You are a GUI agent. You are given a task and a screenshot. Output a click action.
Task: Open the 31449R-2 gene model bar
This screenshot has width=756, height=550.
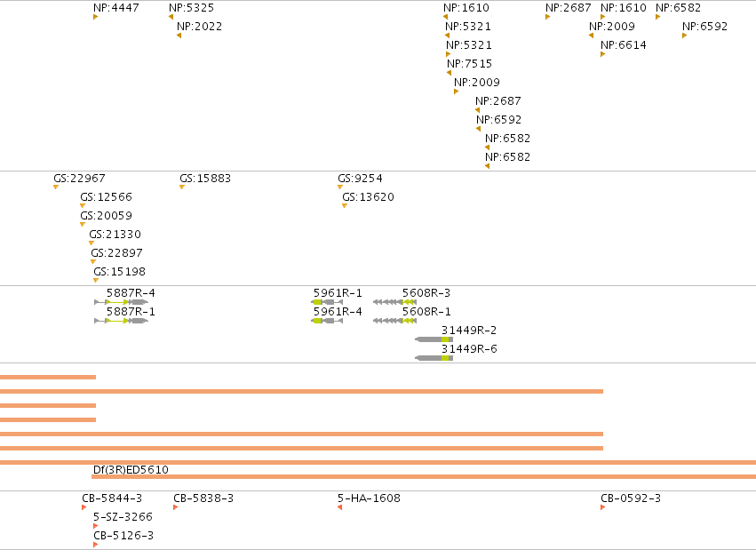434,339
